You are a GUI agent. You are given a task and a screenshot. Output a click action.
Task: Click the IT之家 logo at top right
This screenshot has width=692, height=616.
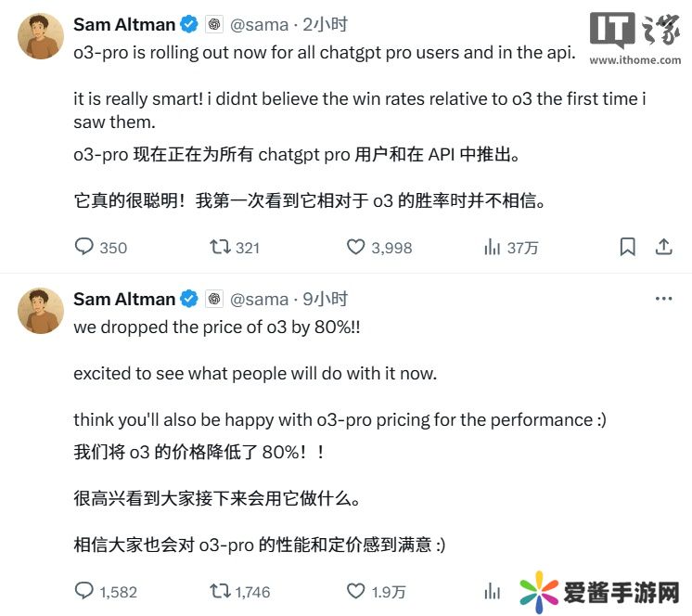[x=647, y=39]
